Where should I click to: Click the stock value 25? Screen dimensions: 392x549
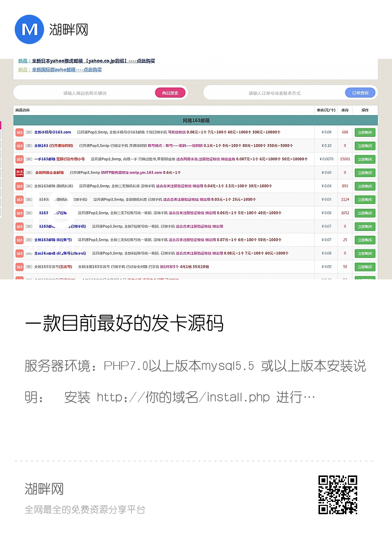345,240
